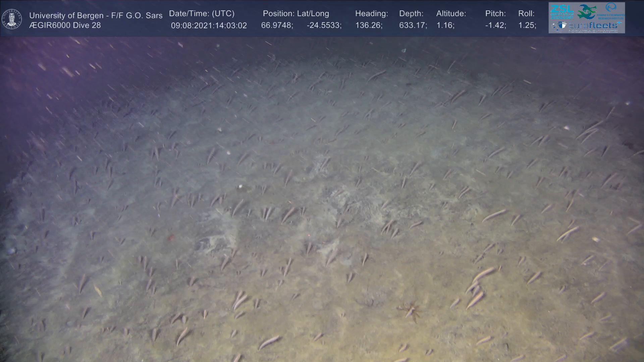Click the Position: Lat/Long header
The width and height of the screenshot is (644, 362).
tap(296, 13)
